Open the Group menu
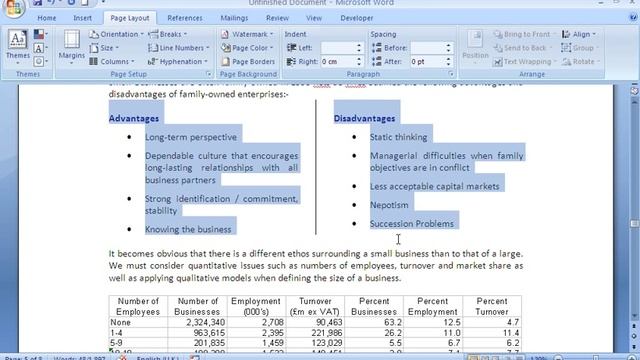The height and width of the screenshot is (360, 640). [580, 48]
